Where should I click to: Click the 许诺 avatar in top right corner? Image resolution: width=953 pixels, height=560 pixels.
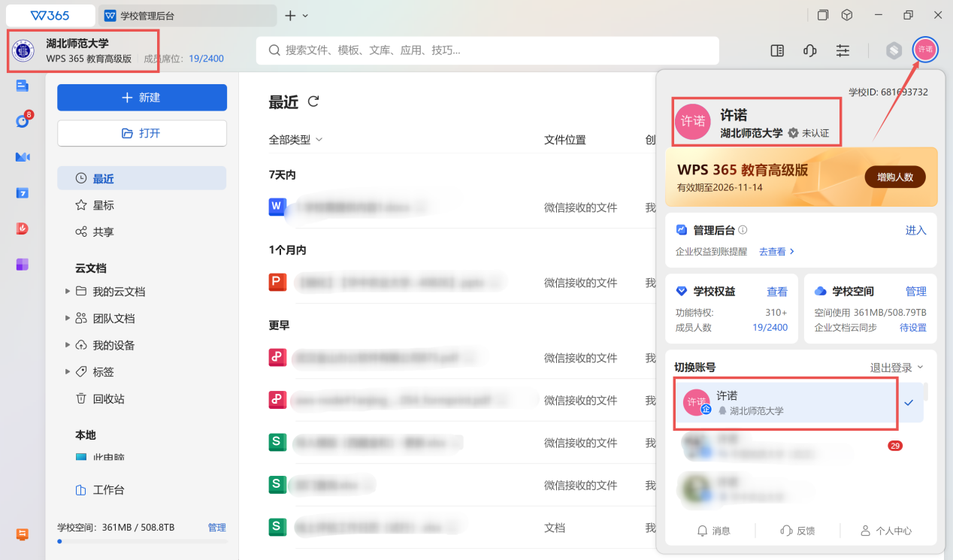[x=924, y=50]
